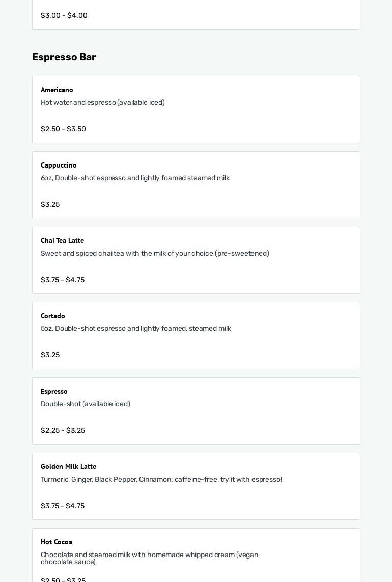Open the Hot Cocoa menu item
The image size is (392, 582).
click(57, 542)
